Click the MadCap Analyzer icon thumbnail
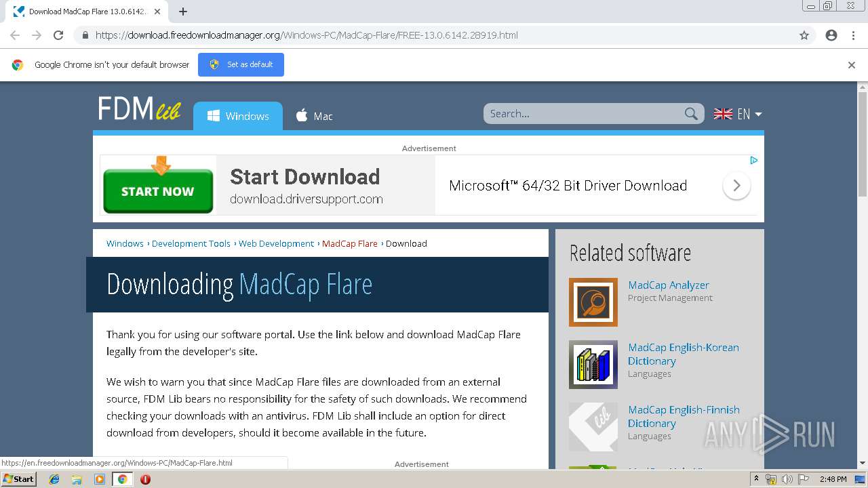This screenshot has height=488, width=868. click(593, 302)
